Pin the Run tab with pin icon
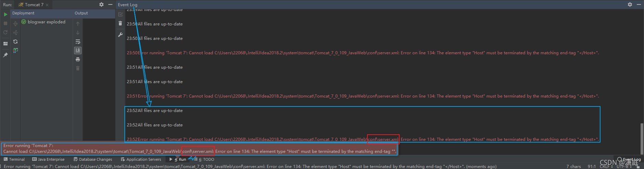 pos(5,55)
